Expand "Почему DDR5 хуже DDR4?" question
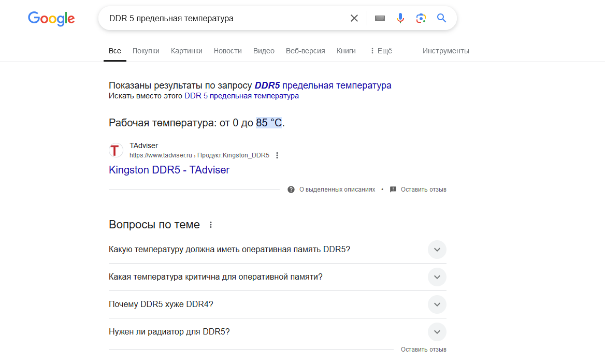This screenshot has width=605, height=364. click(x=437, y=304)
